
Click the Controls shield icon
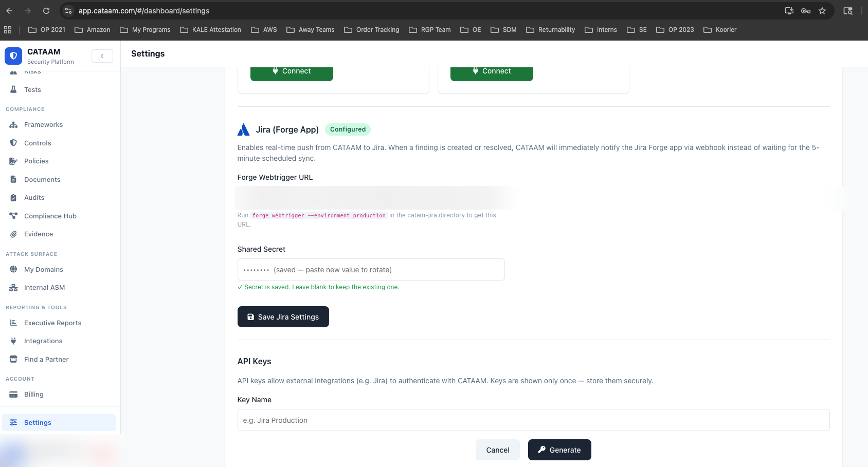tap(13, 143)
